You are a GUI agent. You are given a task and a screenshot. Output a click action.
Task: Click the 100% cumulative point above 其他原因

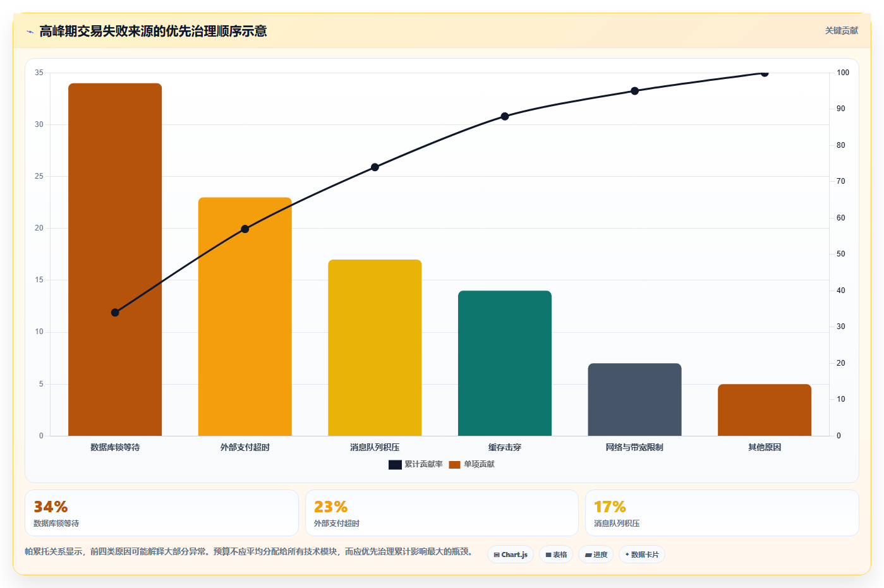765,73
